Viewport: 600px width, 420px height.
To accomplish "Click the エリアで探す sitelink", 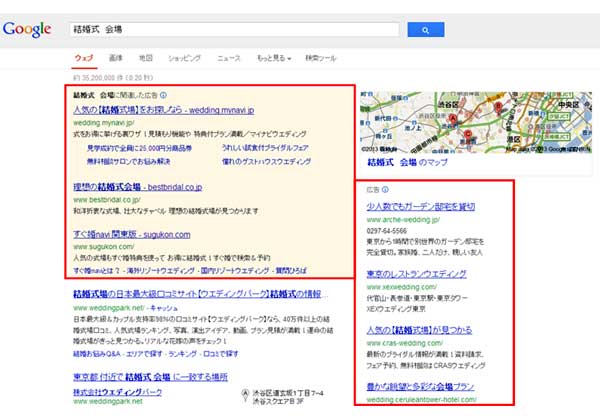I will [144, 354].
